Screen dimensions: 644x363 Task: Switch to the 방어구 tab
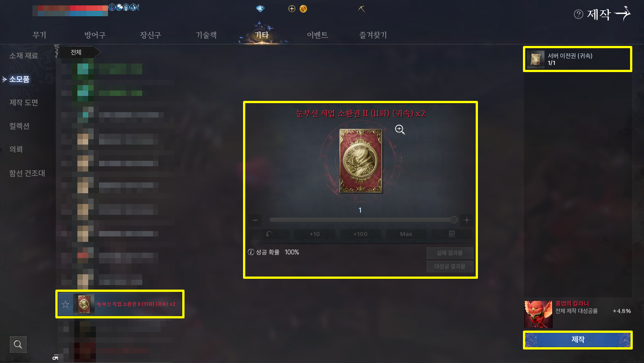pos(95,35)
